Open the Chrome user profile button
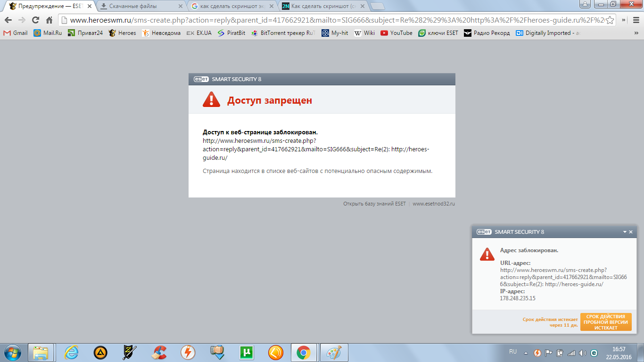 pos(585,4)
